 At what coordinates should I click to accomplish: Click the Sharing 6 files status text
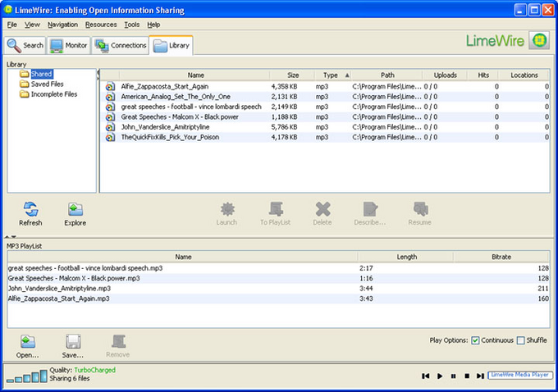pyautogui.click(x=70, y=379)
